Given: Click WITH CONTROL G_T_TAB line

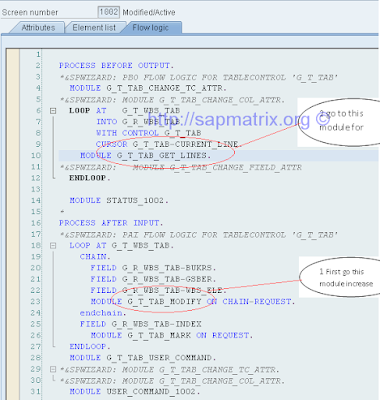Looking at the screenshot, I should pyautogui.click(x=148, y=133).
